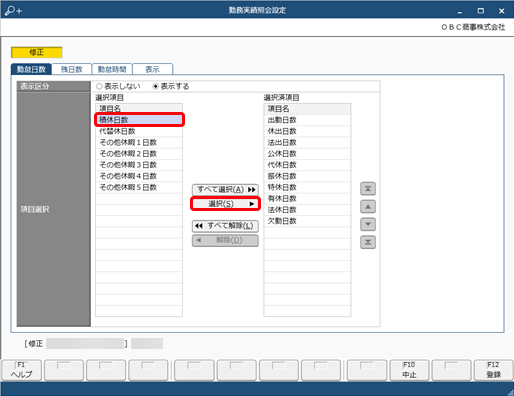This screenshot has width=514, height=396.
Task: Select 法出日数 in the selected items list
Action: click(x=307, y=142)
